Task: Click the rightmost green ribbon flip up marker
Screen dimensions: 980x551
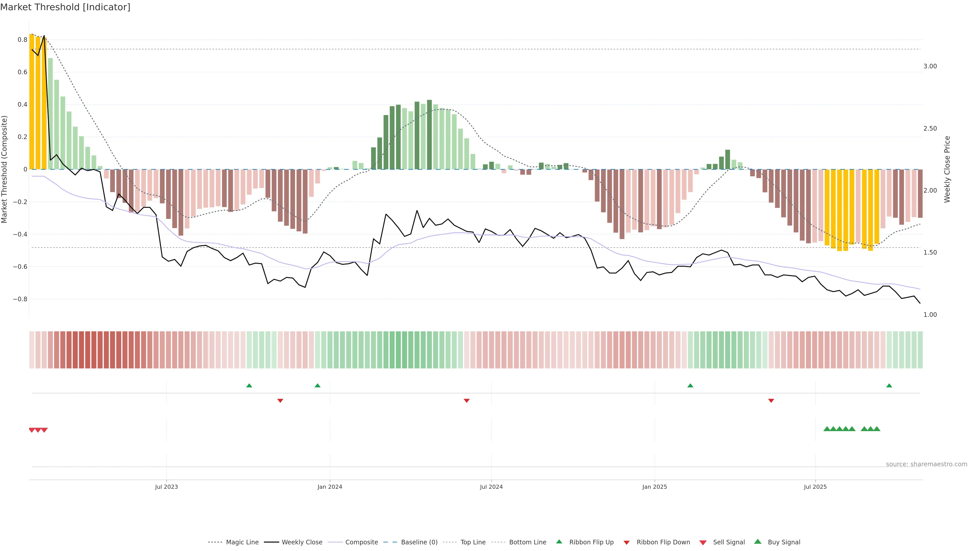Action: [x=889, y=386]
